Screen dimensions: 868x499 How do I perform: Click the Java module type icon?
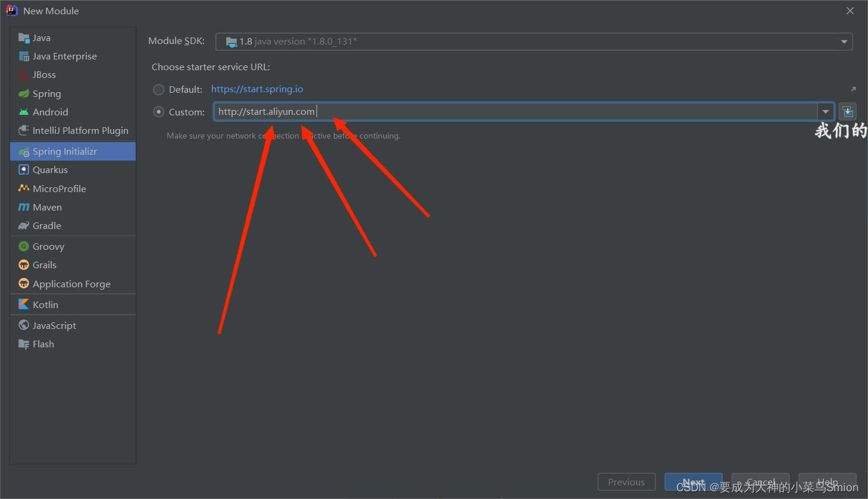24,38
